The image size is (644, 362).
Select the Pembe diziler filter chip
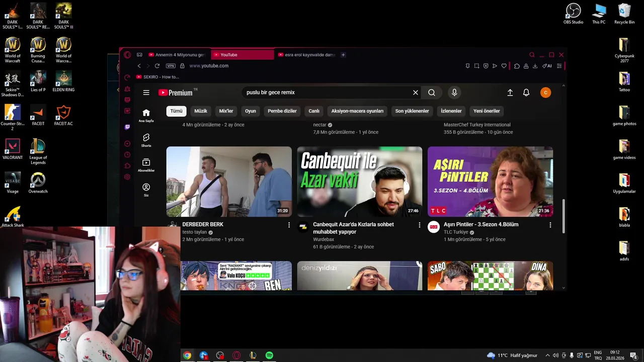point(282,111)
